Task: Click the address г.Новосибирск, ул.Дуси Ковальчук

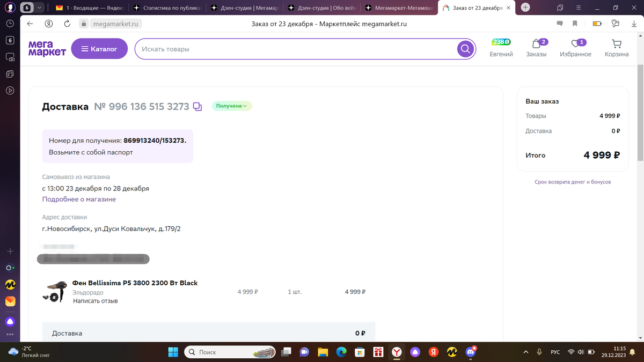Action: tap(112, 229)
